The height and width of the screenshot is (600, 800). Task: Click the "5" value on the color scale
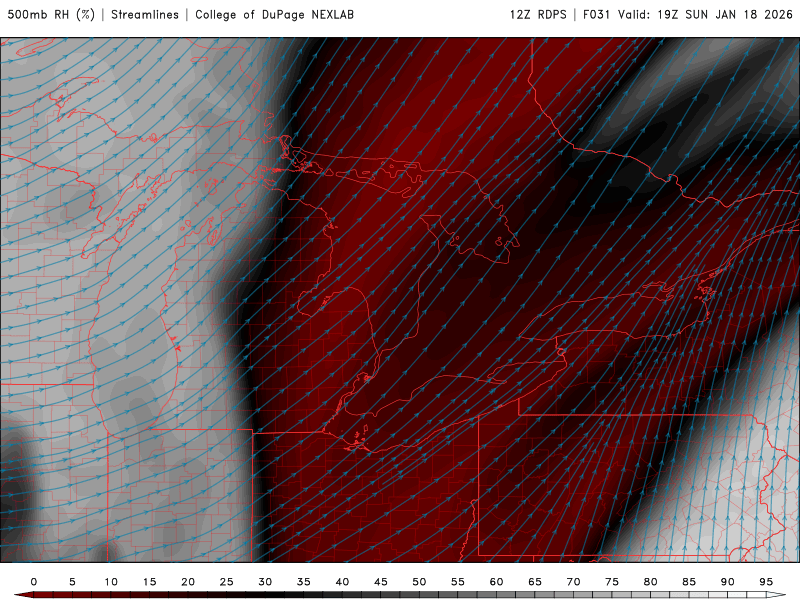click(72, 582)
